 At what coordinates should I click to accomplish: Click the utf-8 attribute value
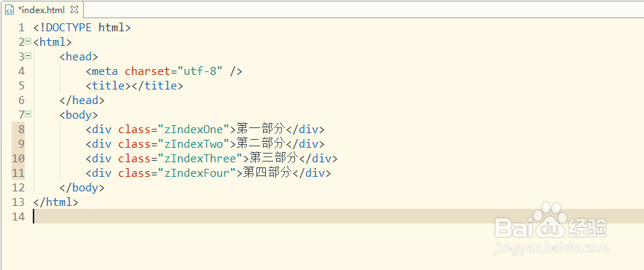click(200, 71)
